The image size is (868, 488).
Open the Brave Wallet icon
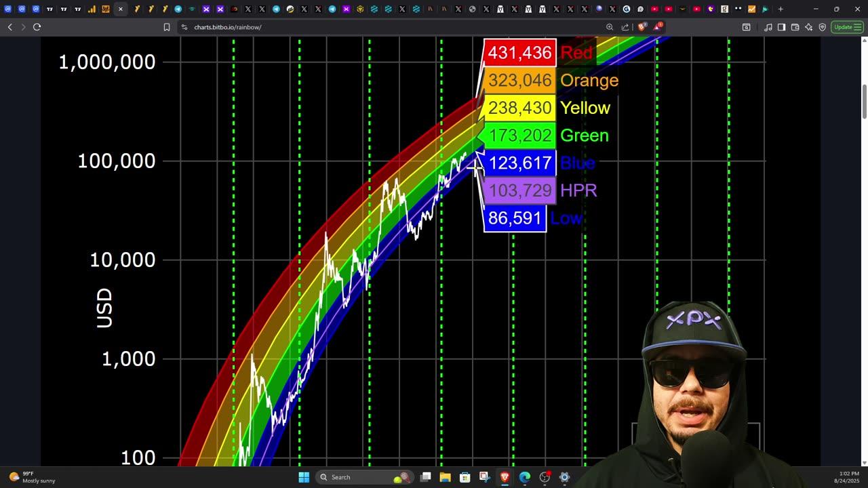795,27
